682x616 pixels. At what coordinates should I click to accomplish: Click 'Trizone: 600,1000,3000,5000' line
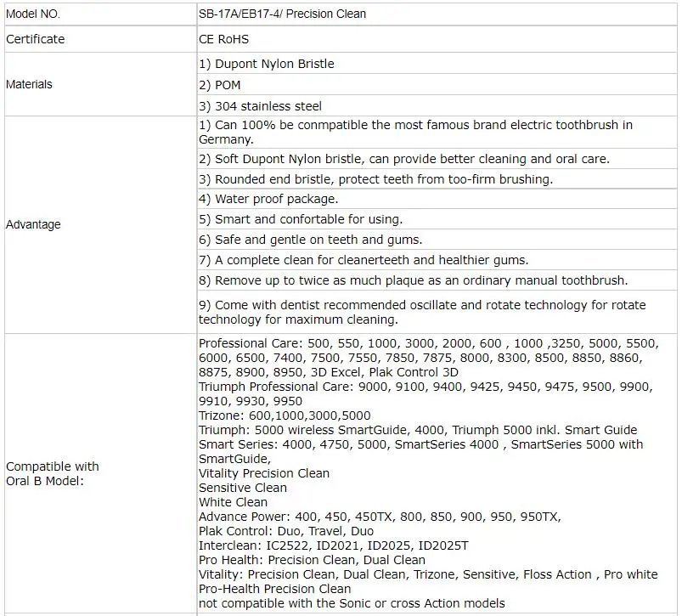[285, 415]
